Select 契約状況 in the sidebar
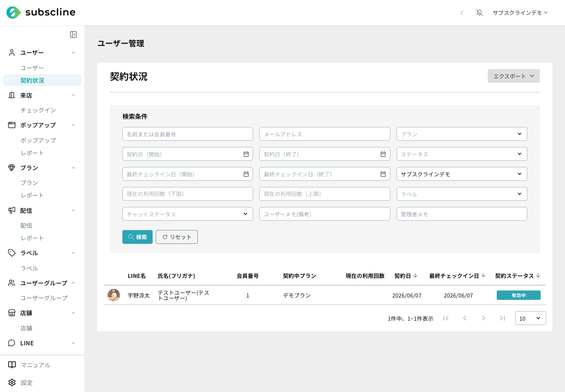The width and height of the screenshot is (565, 392). pyautogui.click(x=42, y=80)
